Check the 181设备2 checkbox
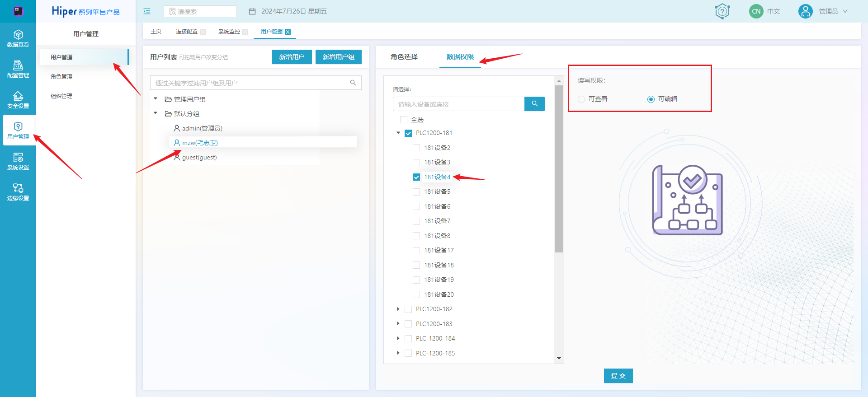868x397 pixels. [416, 148]
